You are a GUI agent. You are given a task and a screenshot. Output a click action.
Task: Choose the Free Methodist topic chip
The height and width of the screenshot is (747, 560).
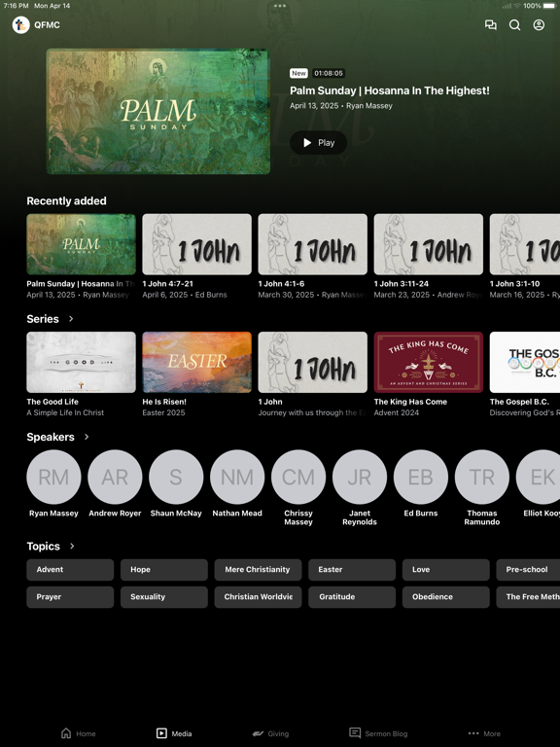528,597
